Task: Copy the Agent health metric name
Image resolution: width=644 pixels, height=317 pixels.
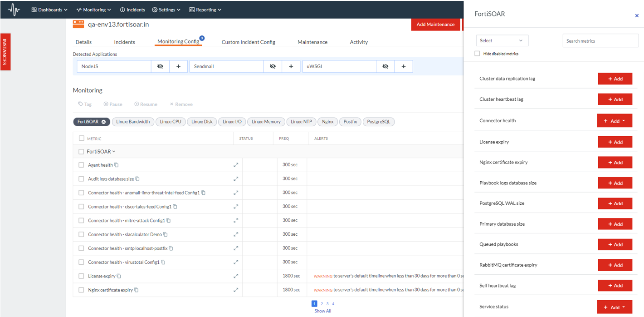Action: tap(117, 165)
